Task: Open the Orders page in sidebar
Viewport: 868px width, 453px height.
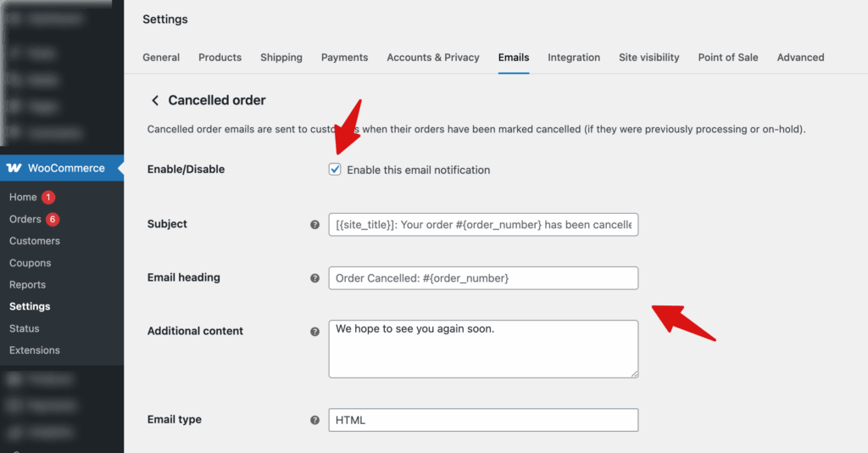Action: 25,220
